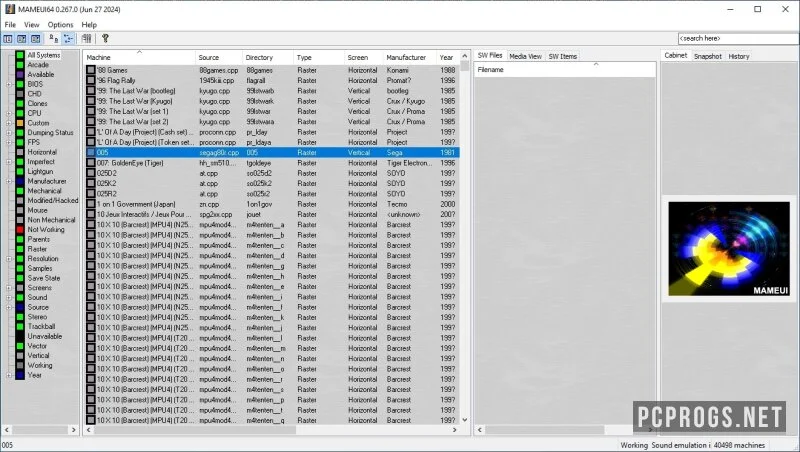Switch to the History tab
Screen dimensions: 800x452
click(x=739, y=56)
